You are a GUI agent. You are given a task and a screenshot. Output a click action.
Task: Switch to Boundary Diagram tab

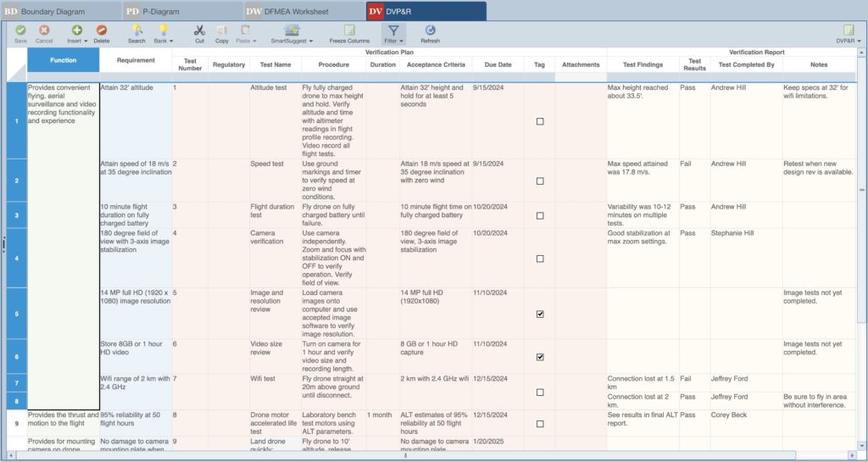61,11
